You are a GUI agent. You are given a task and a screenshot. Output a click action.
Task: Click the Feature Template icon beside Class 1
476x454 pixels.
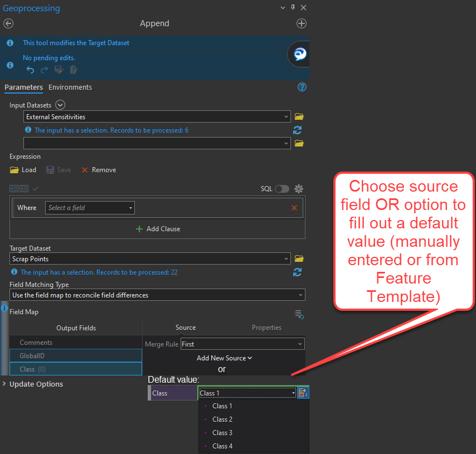303,393
